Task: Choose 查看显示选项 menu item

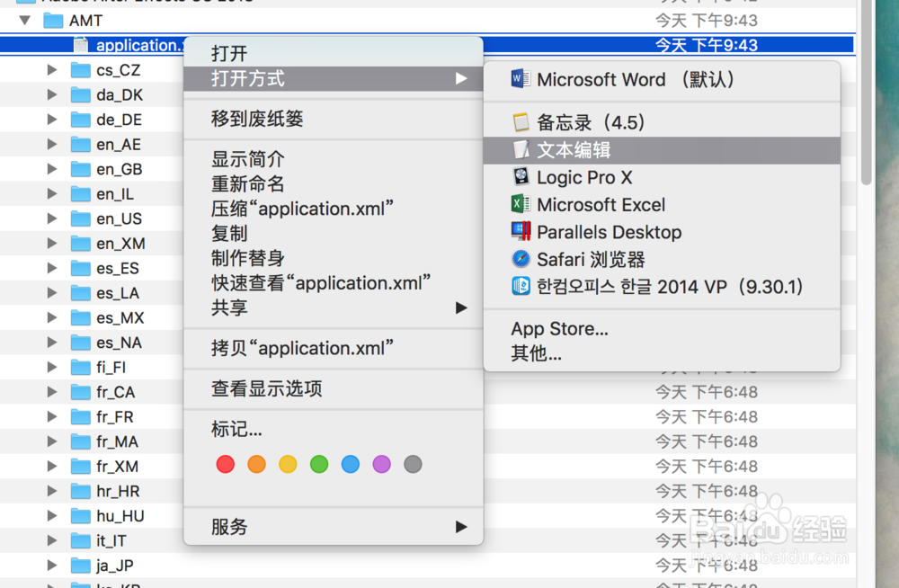Action: pos(334,388)
